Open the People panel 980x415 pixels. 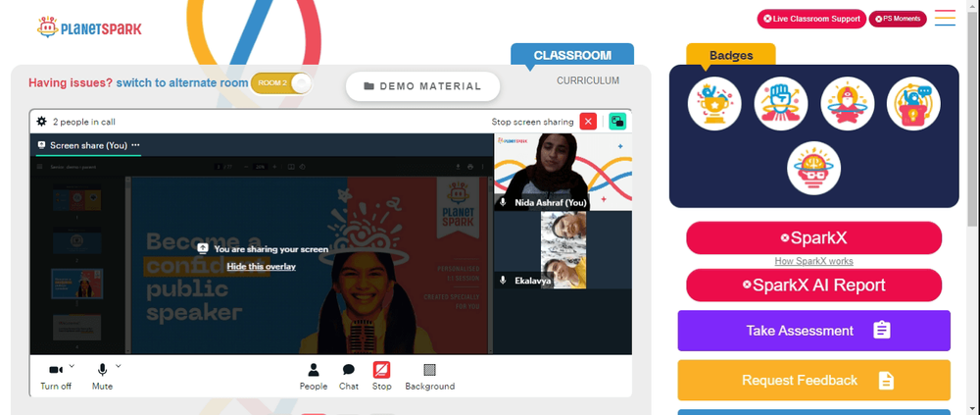point(314,377)
